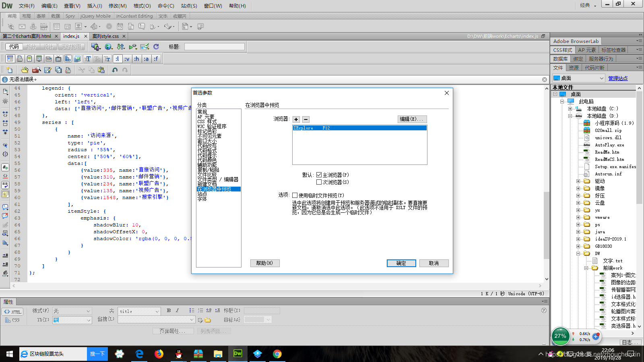Open the preview in browser globe icon
The image size is (644, 362).
(x=108, y=47)
